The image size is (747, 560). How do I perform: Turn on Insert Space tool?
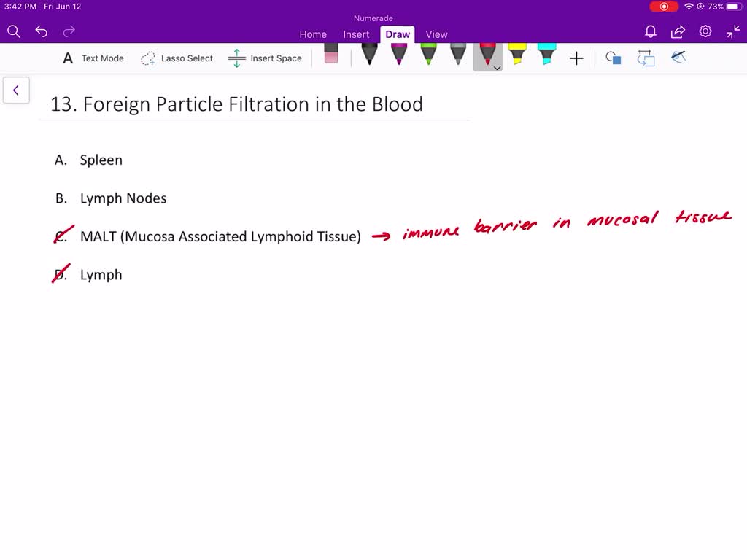click(x=266, y=58)
